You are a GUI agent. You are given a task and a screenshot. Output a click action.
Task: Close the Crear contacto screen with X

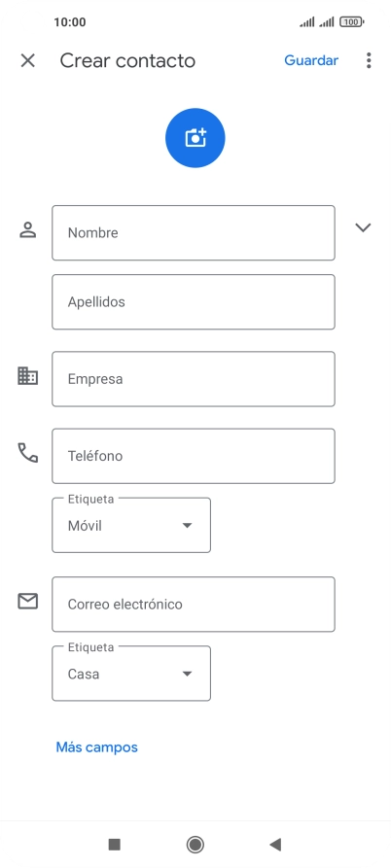pos(27,60)
